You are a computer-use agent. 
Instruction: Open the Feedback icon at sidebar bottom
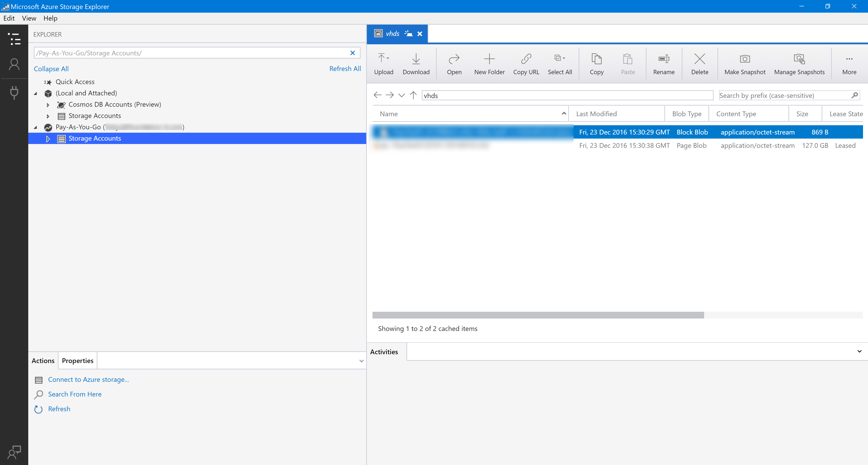coord(14,452)
